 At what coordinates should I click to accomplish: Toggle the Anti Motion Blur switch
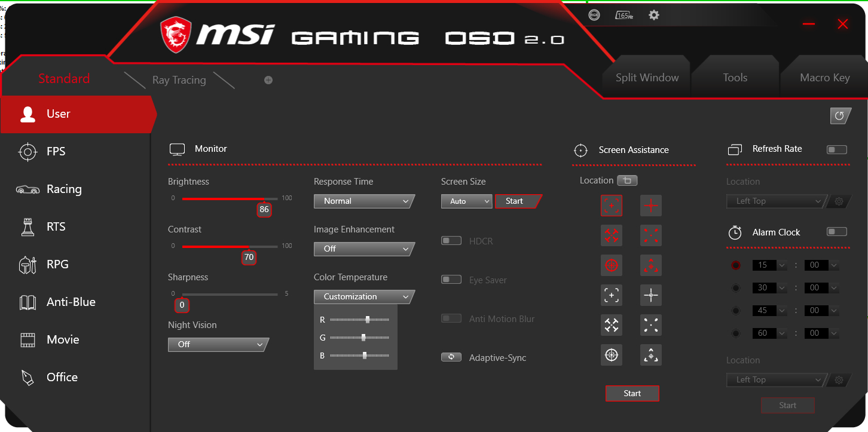coord(451,318)
